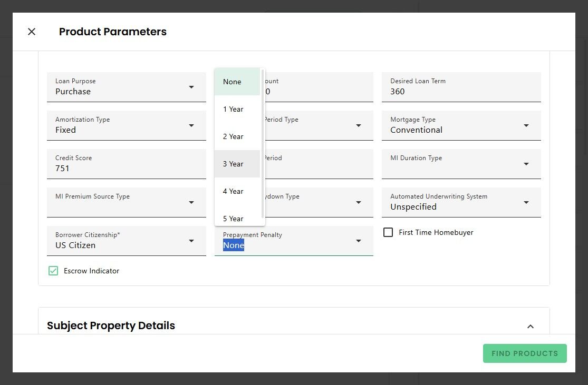This screenshot has height=385, width=588.
Task: Enable the First Time Homebuyer checkbox
Action: coord(388,232)
